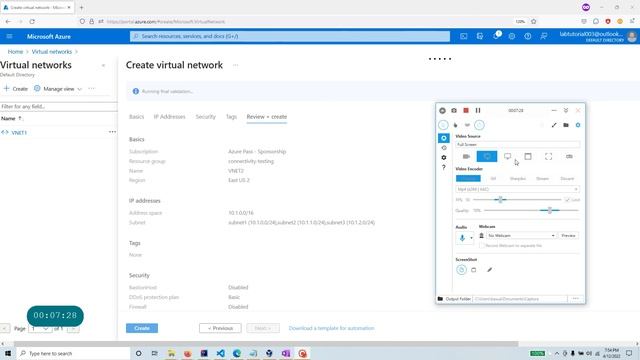Open Azure portal settings gear
This screenshot has width=640, height=360.
click(x=511, y=36)
